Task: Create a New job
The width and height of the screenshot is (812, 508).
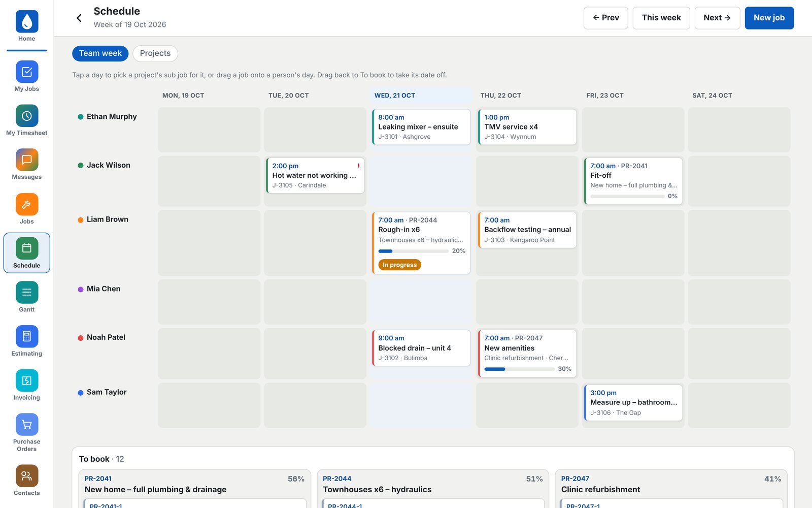Action: pyautogui.click(x=769, y=18)
